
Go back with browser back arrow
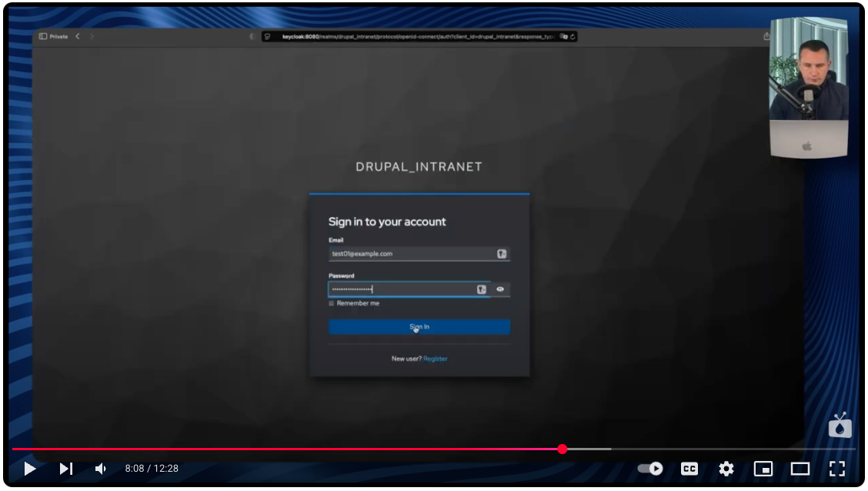pos(78,36)
